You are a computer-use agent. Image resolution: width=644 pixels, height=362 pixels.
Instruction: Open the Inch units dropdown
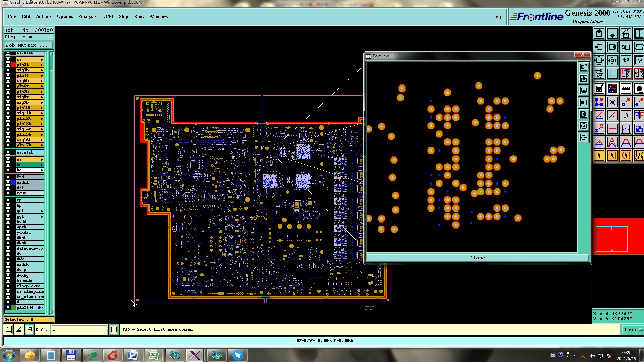pyautogui.click(x=633, y=329)
